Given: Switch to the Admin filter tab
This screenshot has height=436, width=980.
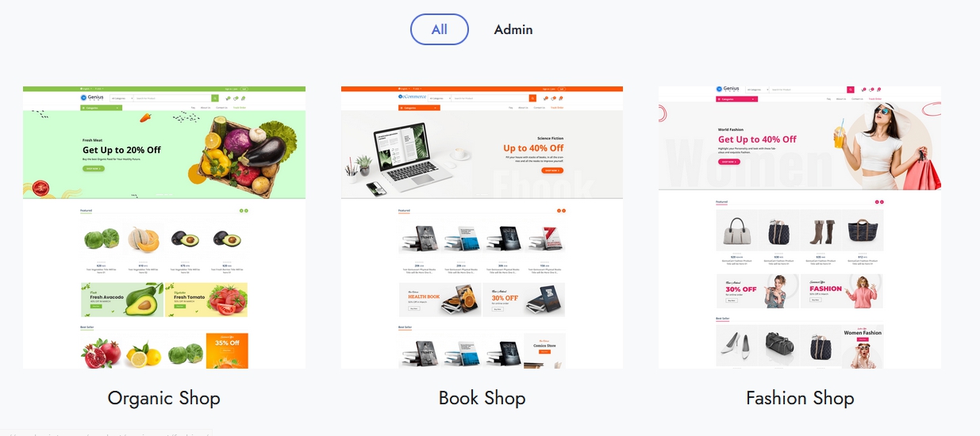Looking at the screenshot, I should tap(513, 29).
